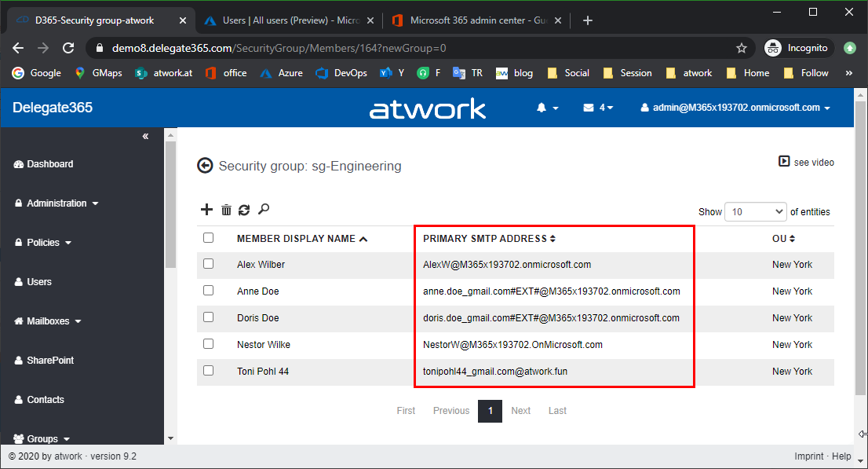Go to the Next page
This screenshot has width=868, height=469.
(x=520, y=411)
